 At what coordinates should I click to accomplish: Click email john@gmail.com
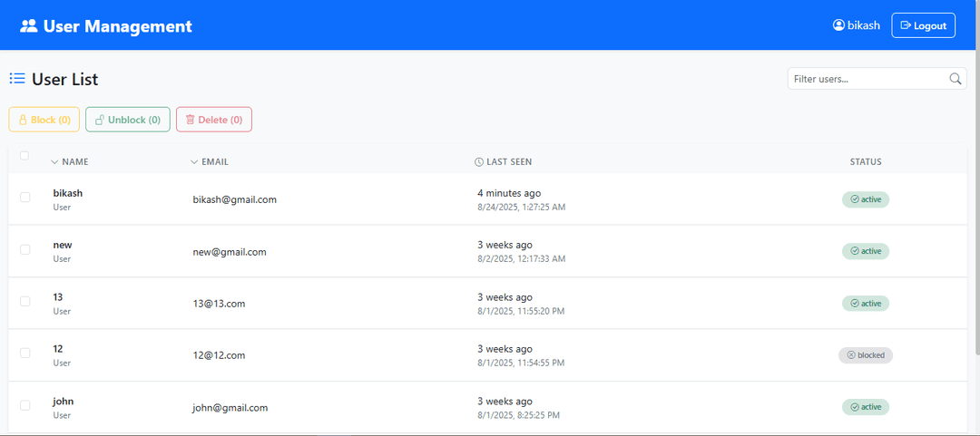coord(230,407)
